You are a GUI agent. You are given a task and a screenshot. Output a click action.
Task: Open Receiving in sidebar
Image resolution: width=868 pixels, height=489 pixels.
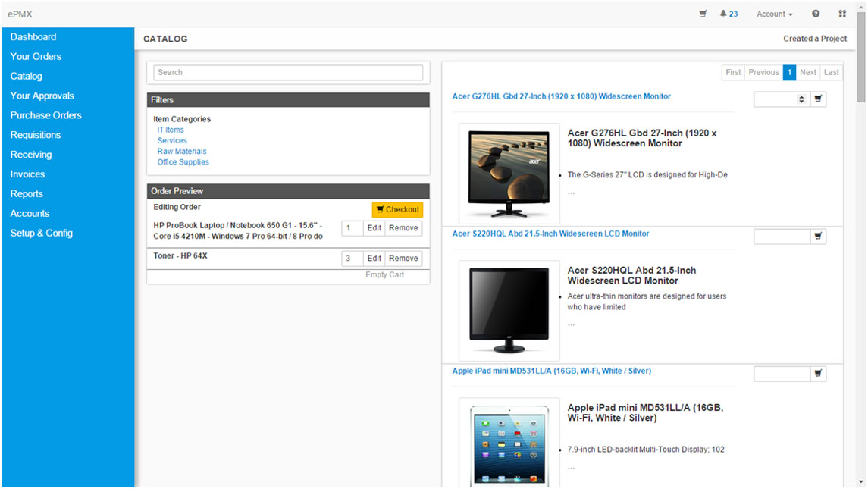(x=31, y=155)
